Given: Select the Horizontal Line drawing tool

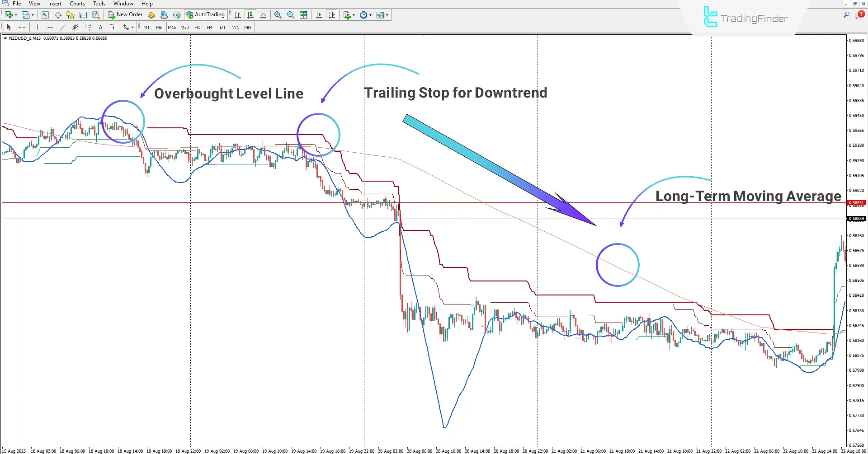Looking at the screenshot, I should pyautogui.click(x=50, y=27).
